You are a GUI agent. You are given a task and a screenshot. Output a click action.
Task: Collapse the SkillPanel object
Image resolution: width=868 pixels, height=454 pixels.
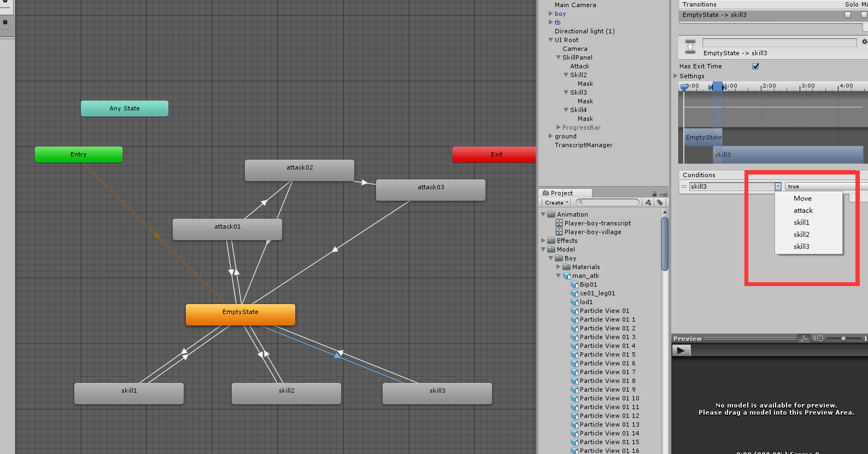pyautogui.click(x=559, y=57)
